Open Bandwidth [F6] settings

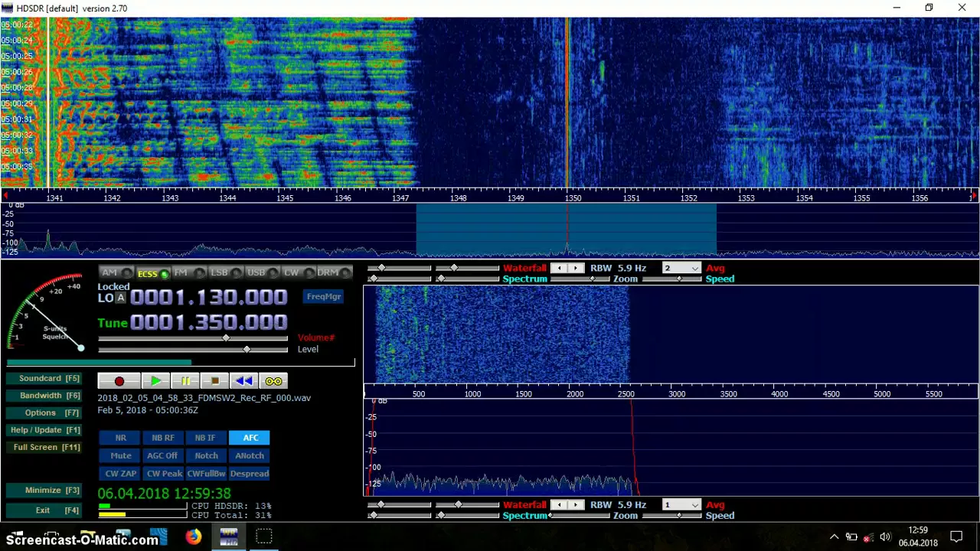[44, 396]
